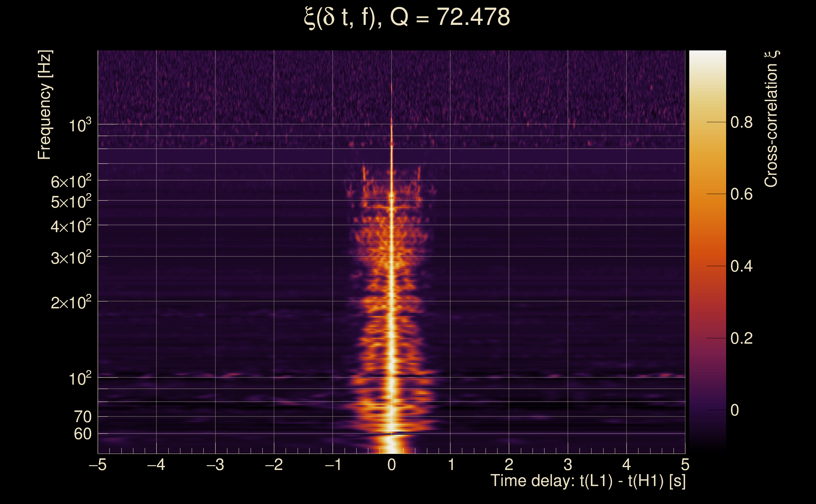Image resolution: width=816 pixels, height=504 pixels.
Task: Click the plot title showing Q = 72.478
Action: coord(407,17)
